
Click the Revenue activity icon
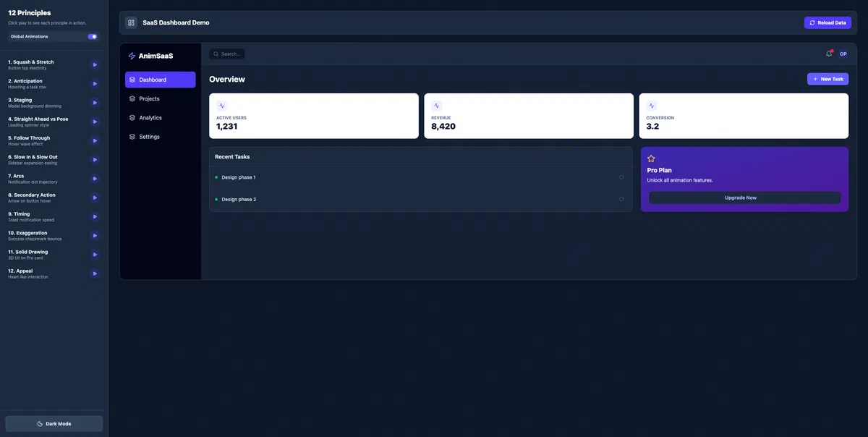click(x=436, y=106)
